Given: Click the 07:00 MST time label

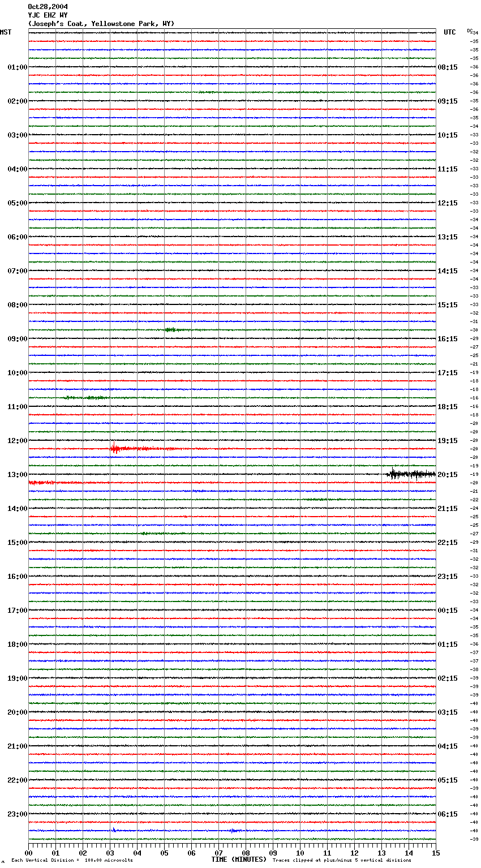Looking at the screenshot, I should pyautogui.click(x=18, y=271).
